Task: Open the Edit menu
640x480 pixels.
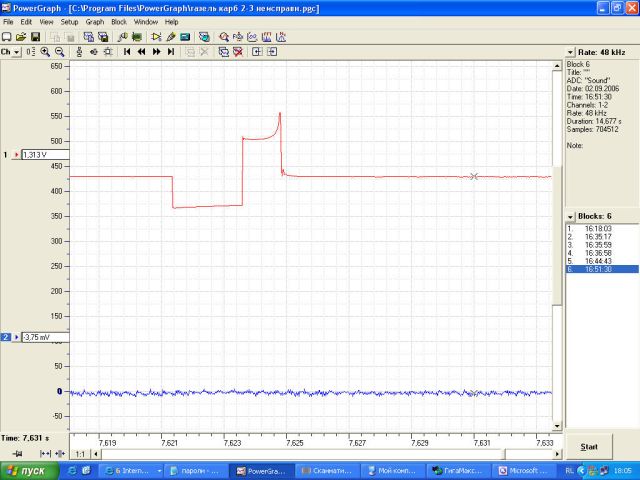Action: (26, 22)
